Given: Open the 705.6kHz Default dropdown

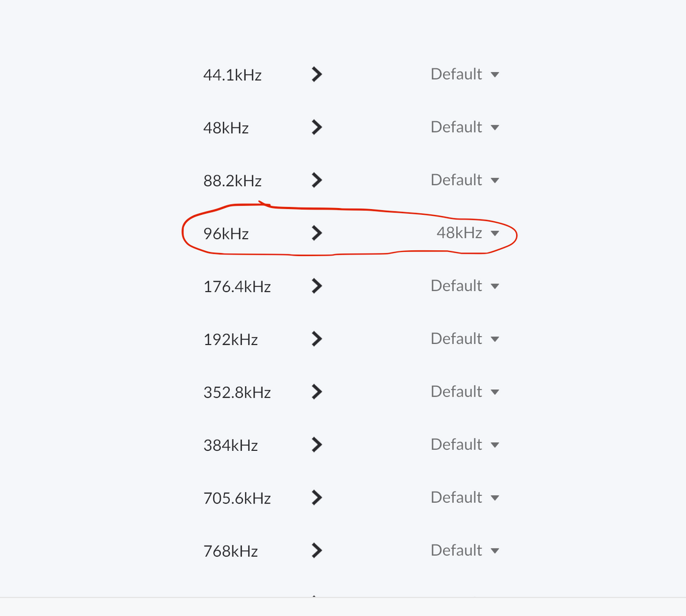Looking at the screenshot, I should point(465,498).
